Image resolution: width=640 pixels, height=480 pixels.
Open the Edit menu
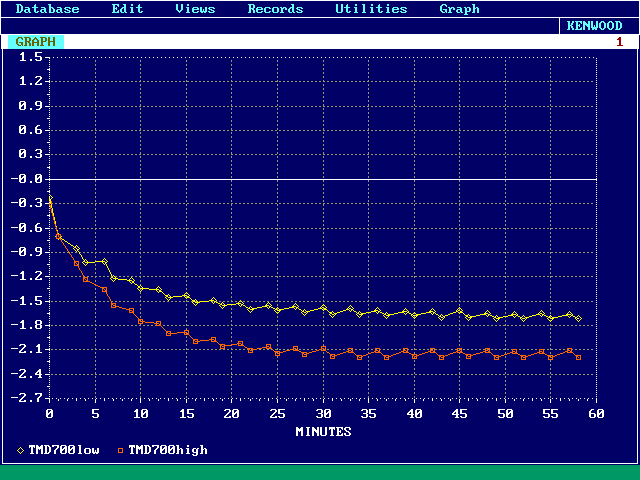pyautogui.click(x=127, y=9)
